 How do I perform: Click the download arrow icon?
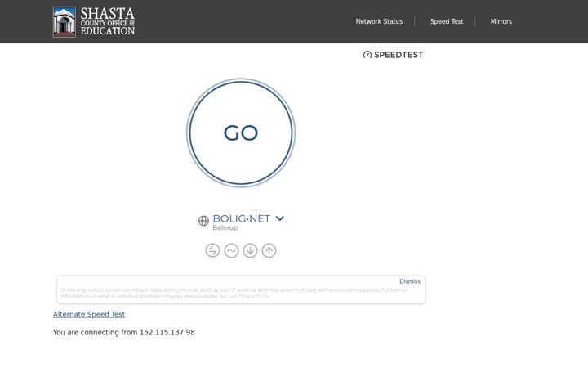point(250,250)
